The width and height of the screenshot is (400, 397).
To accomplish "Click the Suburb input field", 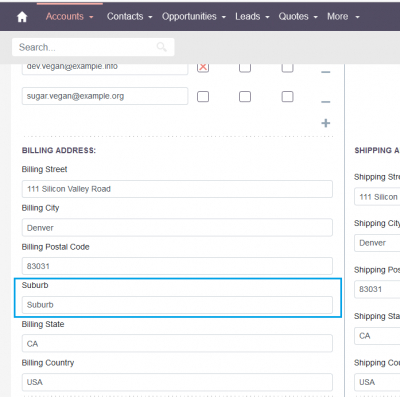I will (x=177, y=305).
